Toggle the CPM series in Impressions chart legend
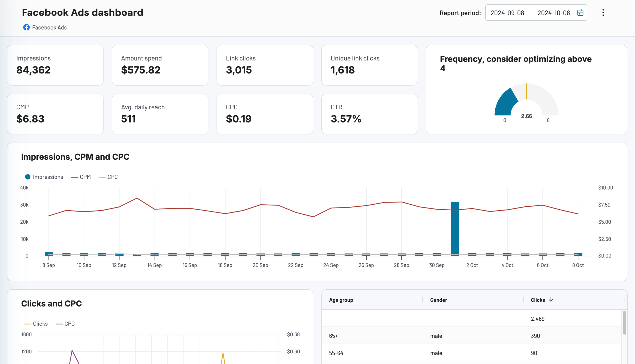The image size is (635, 364). click(x=81, y=177)
